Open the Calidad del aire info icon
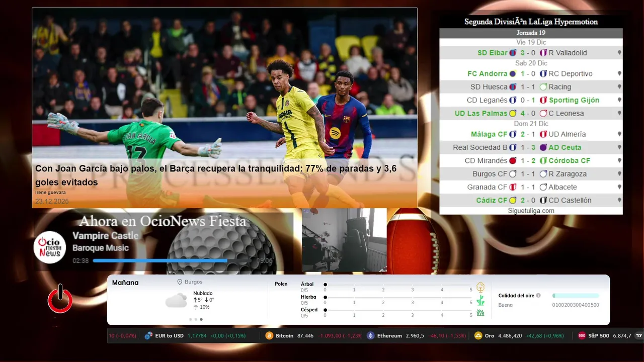This screenshot has width=644, height=362. point(538,296)
